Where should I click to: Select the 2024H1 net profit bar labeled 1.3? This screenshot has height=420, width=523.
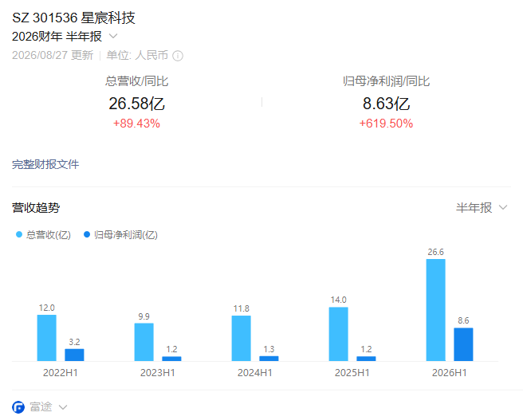pos(269,359)
